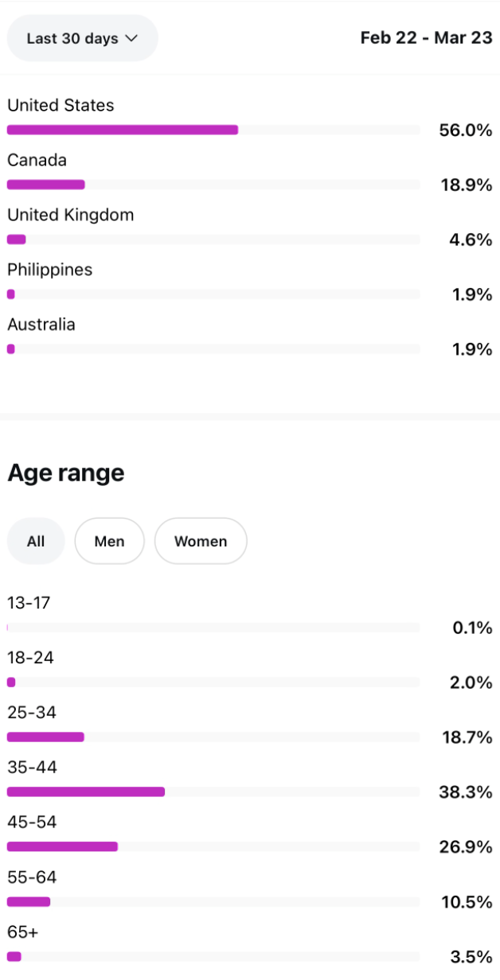Select the All age filter
The image size is (500, 980).
(36, 541)
